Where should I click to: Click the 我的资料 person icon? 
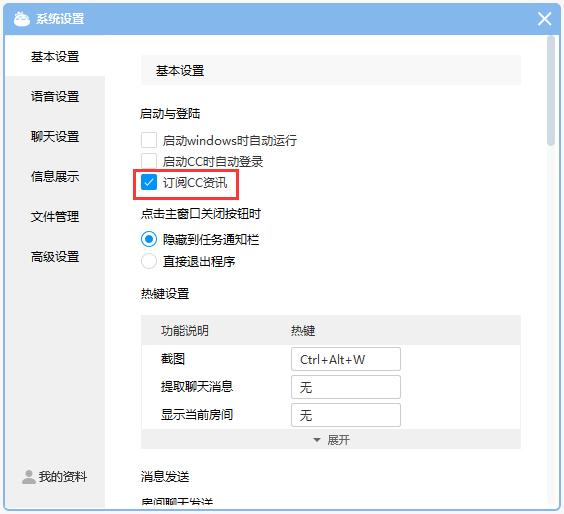(x=28, y=477)
